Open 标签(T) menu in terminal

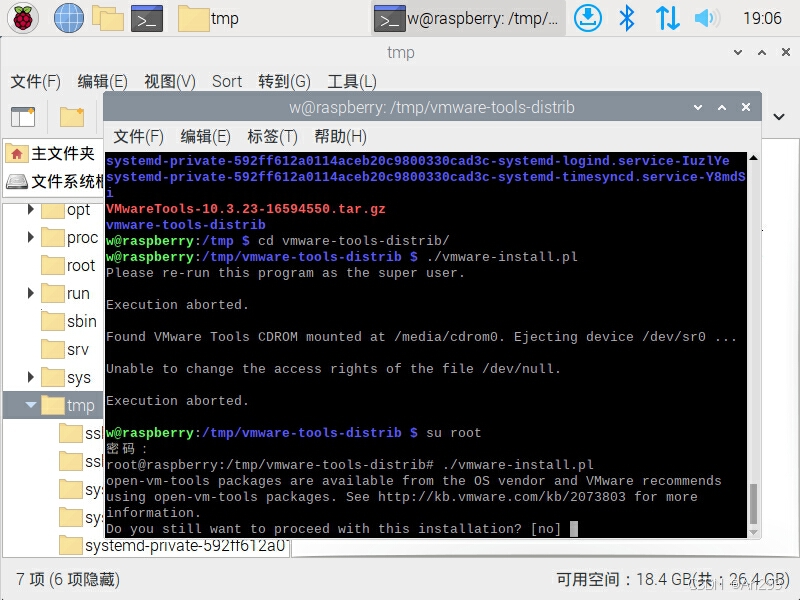272,136
